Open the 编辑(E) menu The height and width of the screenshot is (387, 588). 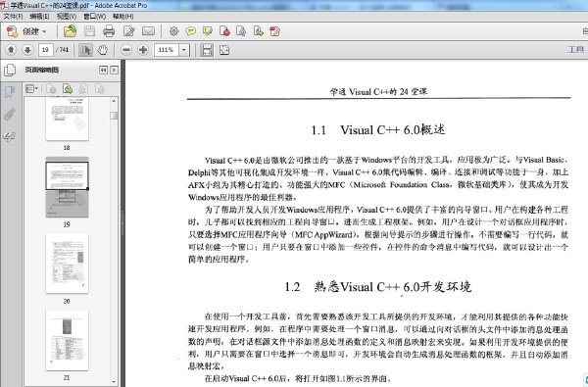click(39, 16)
